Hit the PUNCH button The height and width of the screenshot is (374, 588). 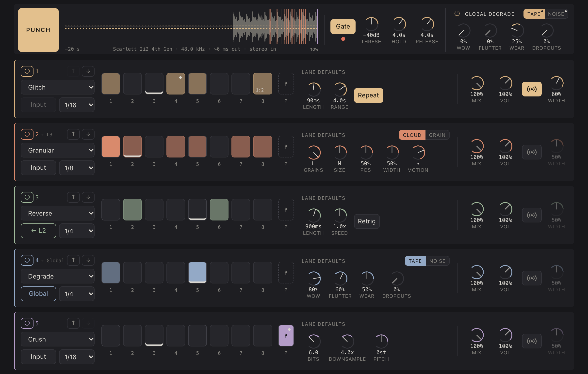click(38, 30)
